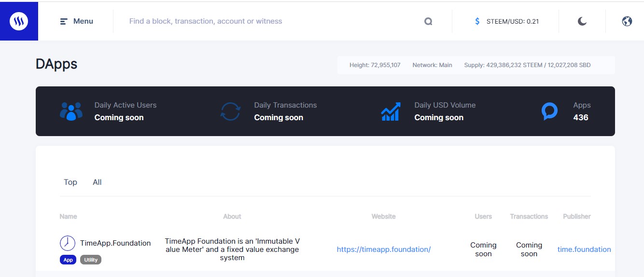The height and width of the screenshot is (277, 644).
Task: Open the language globe icon
Action: [x=627, y=21]
